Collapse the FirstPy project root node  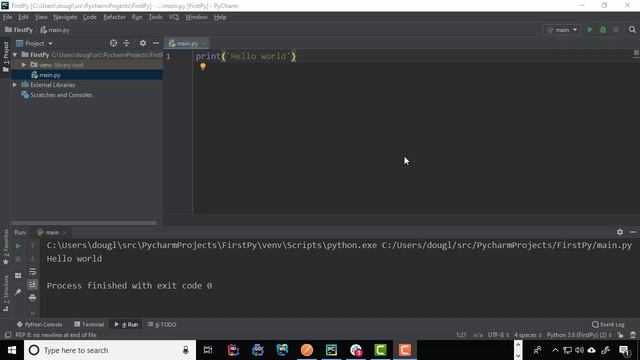tap(15, 55)
